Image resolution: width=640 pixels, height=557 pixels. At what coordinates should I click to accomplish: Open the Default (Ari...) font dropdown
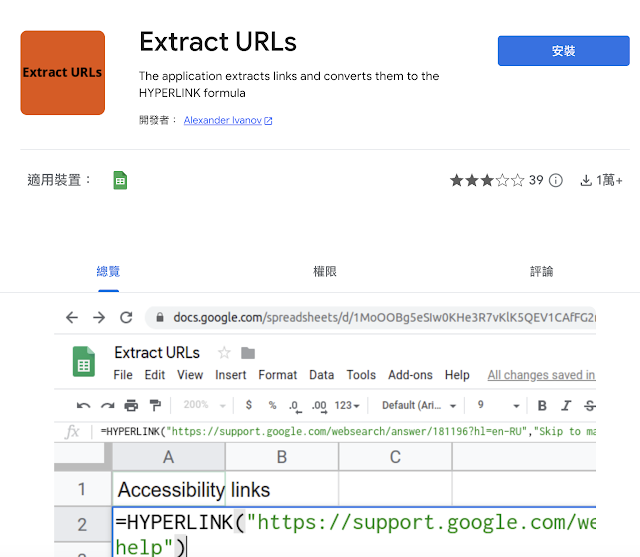coord(418,405)
